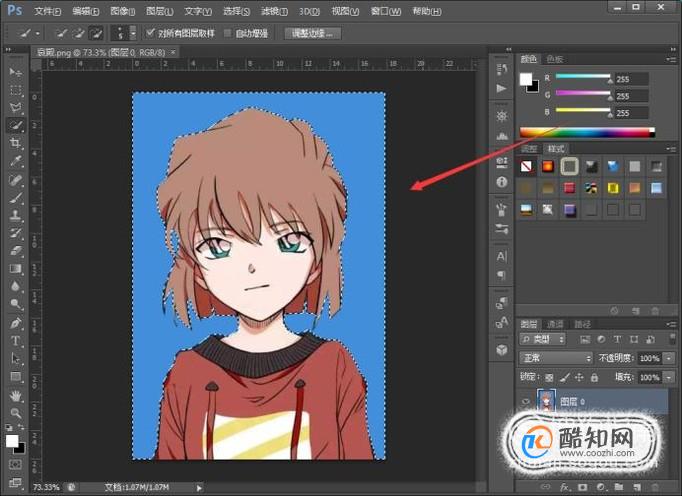Toggle Quick Mask mode
Image resolution: width=682 pixels, height=496 pixels.
[x=15, y=465]
